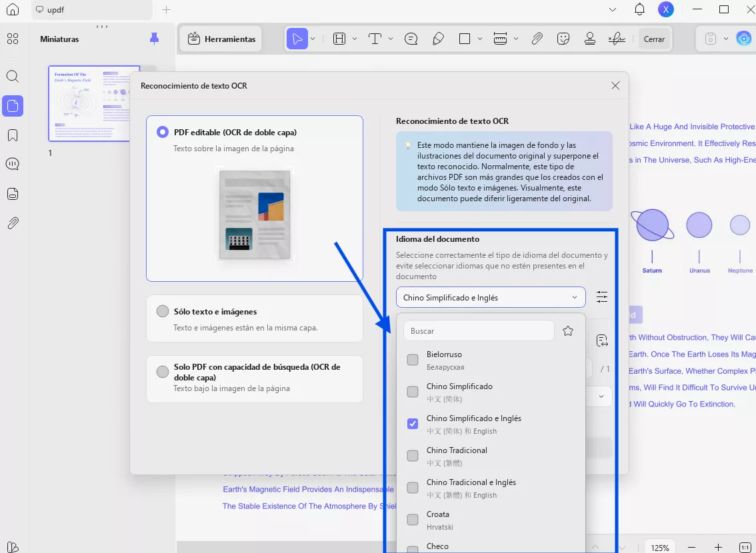Open the Bookmarks panel in left sidebar
This screenshot has height=553, width=756.
[x=13, y=136]
